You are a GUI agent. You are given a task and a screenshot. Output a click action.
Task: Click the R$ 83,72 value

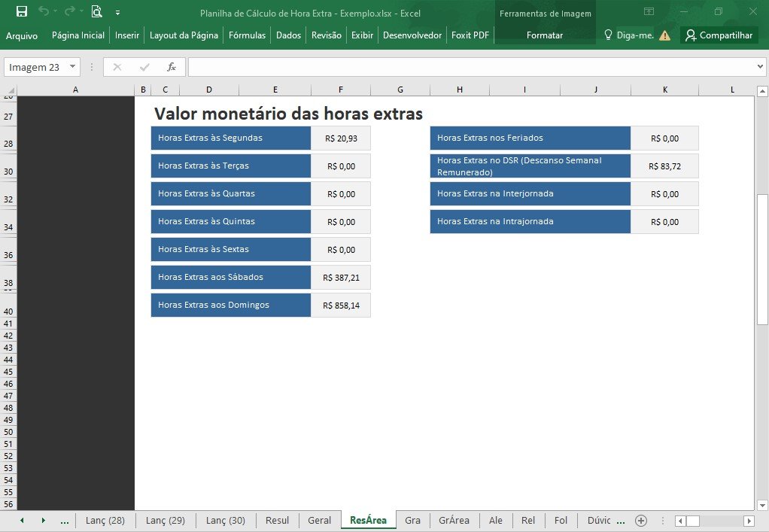tap(664, 166)
